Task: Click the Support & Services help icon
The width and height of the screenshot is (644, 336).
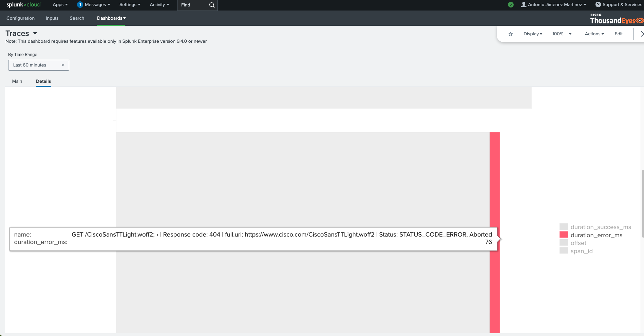Action: (x=598, y=5)
